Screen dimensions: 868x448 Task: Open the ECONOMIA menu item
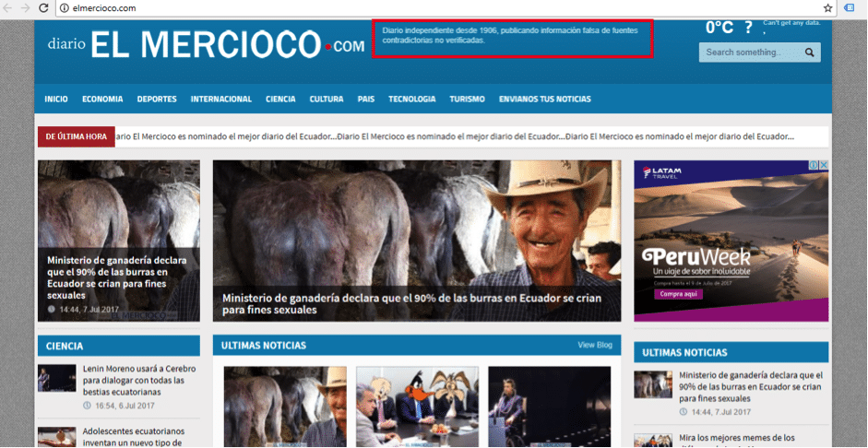(x=102, y=99)
